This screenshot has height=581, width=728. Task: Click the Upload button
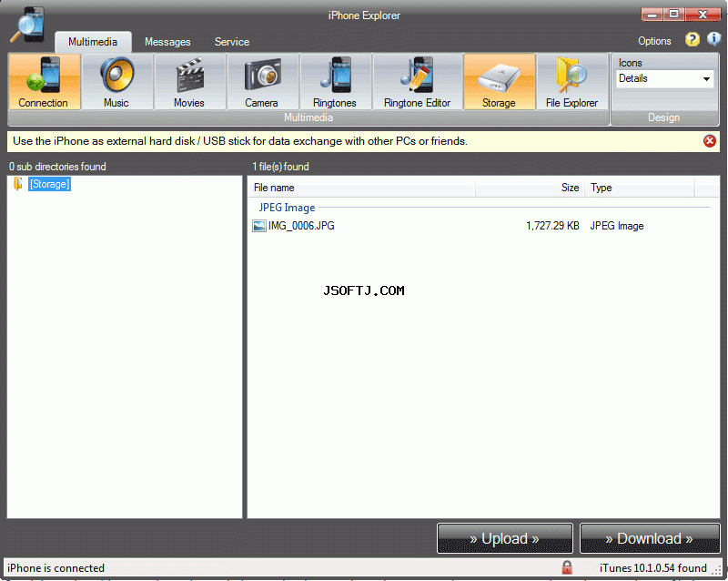pyautogui.click(x=505, y=539)
